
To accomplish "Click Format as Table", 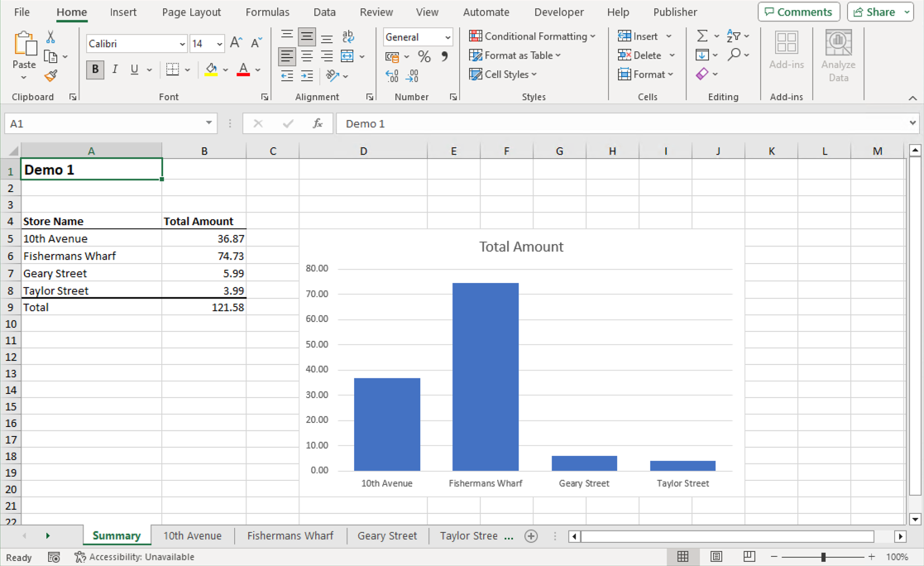I will point(515,55).
